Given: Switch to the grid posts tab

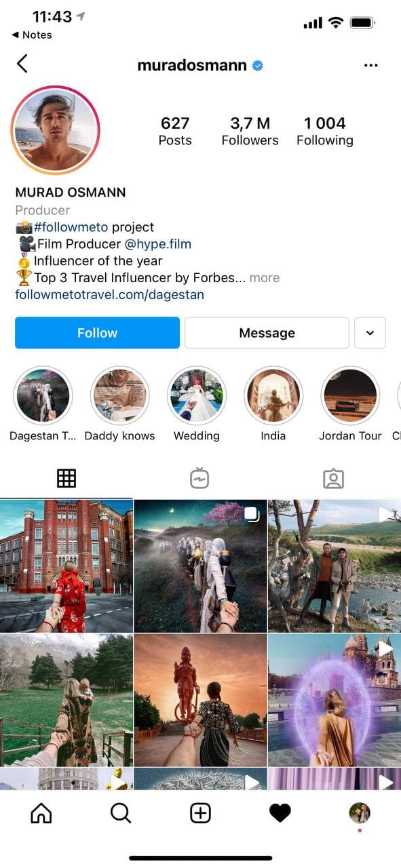Looking at the screenshot, I should click(66, 478).
